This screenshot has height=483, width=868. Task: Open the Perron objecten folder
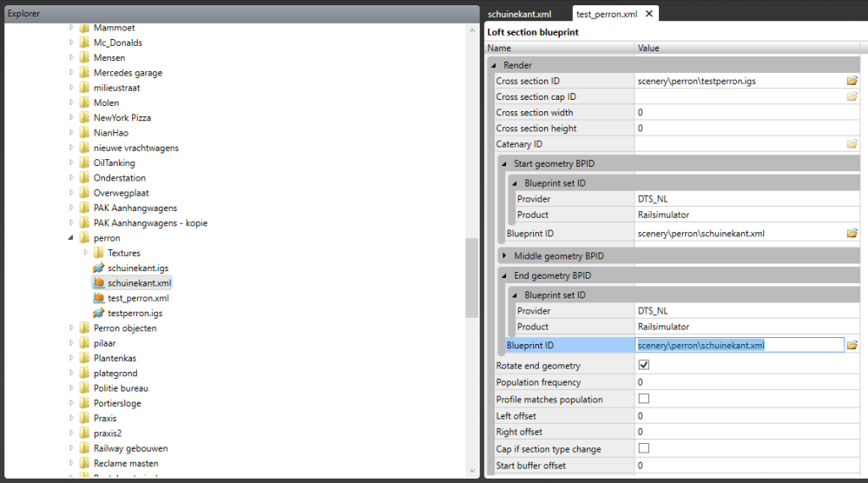(x=124, y=328)
